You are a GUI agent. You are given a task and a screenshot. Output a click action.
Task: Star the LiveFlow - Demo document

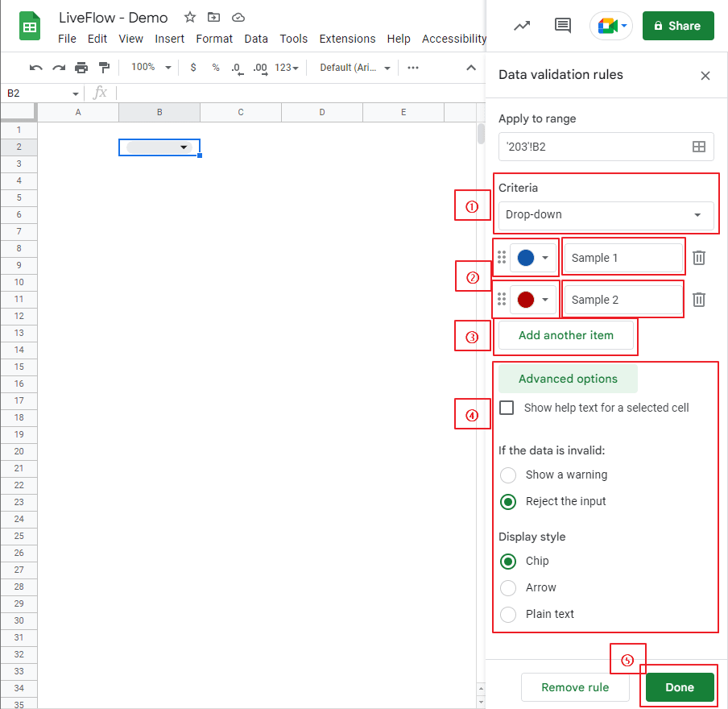[189, 18]
